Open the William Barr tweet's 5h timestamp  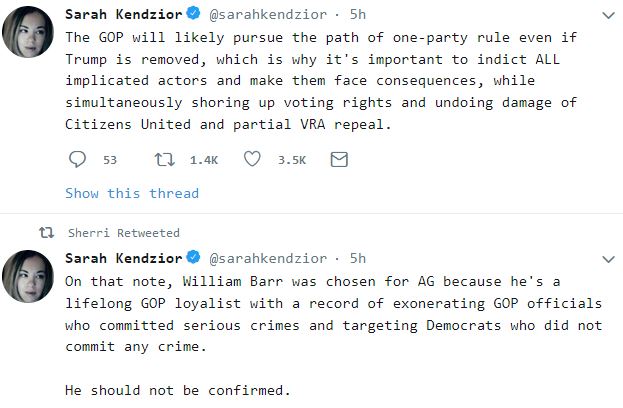point(357,258)
